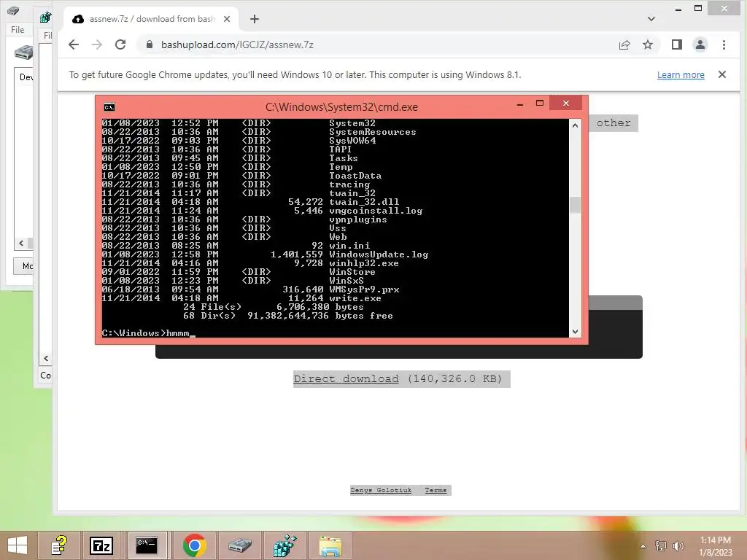Screen dimensions: 747x560
Task: Open drive utility taskbar icon
Action: pos(239,545)
